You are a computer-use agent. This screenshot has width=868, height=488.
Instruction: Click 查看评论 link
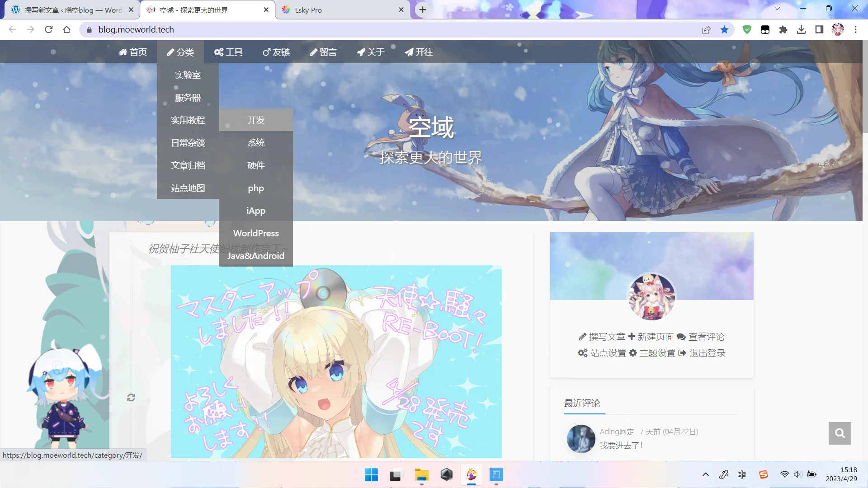(x=700, y=337)
